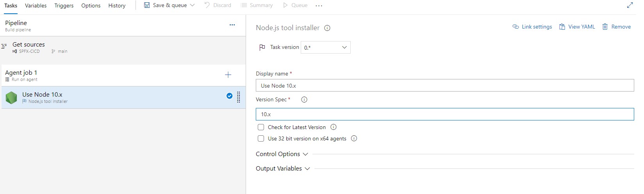Image resolution: width=644 pixels, height=194 pixels.
Task: Click the View YAML link
Action: point(577,27)
